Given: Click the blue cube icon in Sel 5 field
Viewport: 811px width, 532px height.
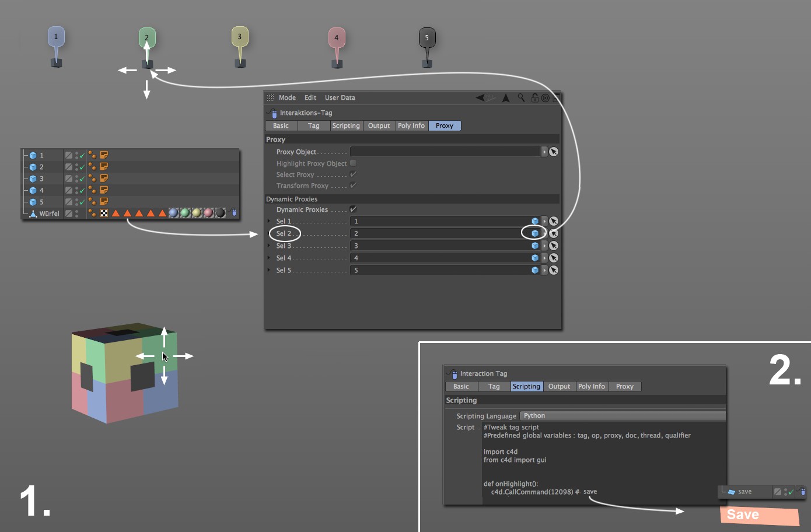Looking at the screenshot, I should click(534, 270).
